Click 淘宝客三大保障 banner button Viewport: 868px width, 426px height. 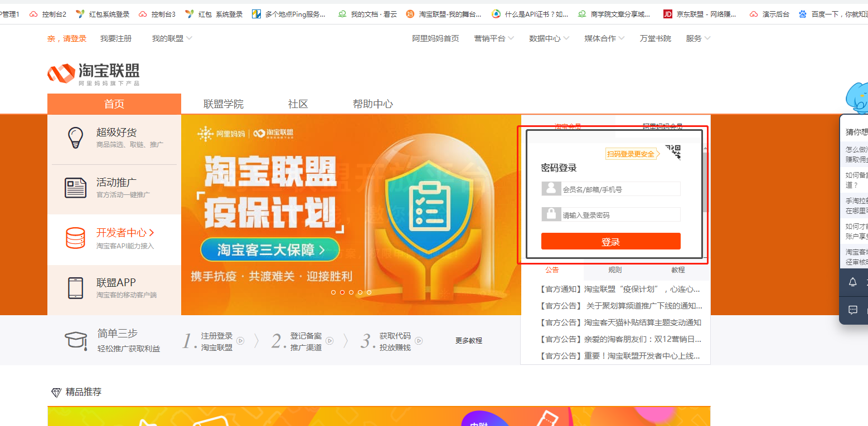270,250
